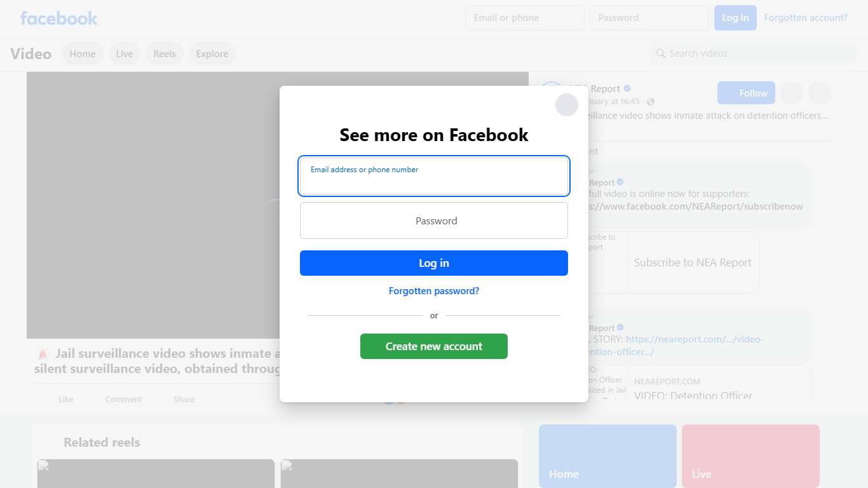Click the search videos magnifier icon
This screenshot has width=868, height=488.
(x=661, y=53)
